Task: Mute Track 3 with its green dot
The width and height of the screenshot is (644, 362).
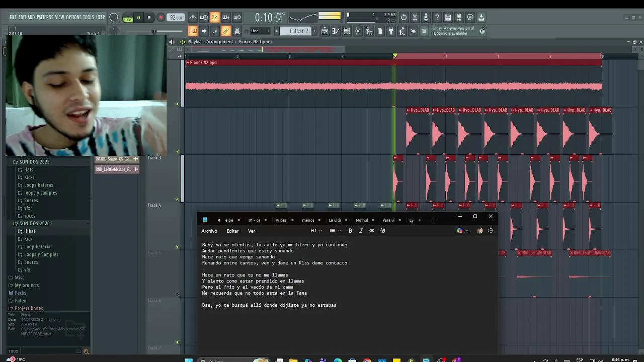Action: [x=177, y=199]
